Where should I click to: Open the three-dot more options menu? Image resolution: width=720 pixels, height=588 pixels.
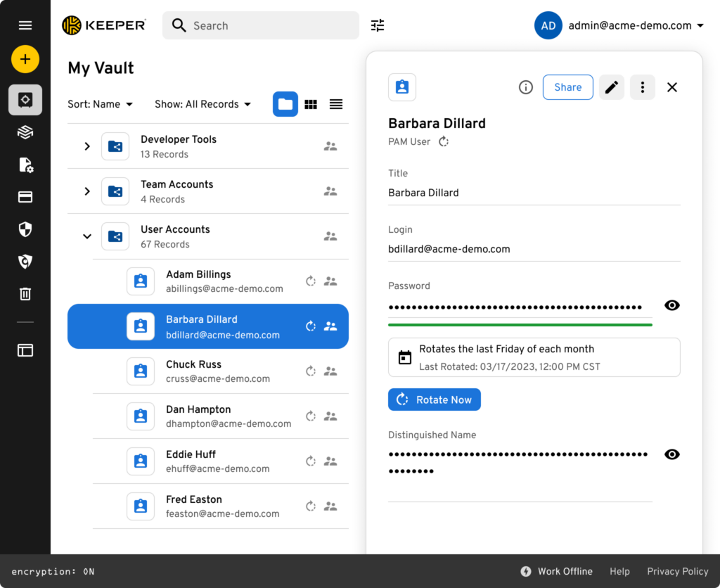[642, 87]
